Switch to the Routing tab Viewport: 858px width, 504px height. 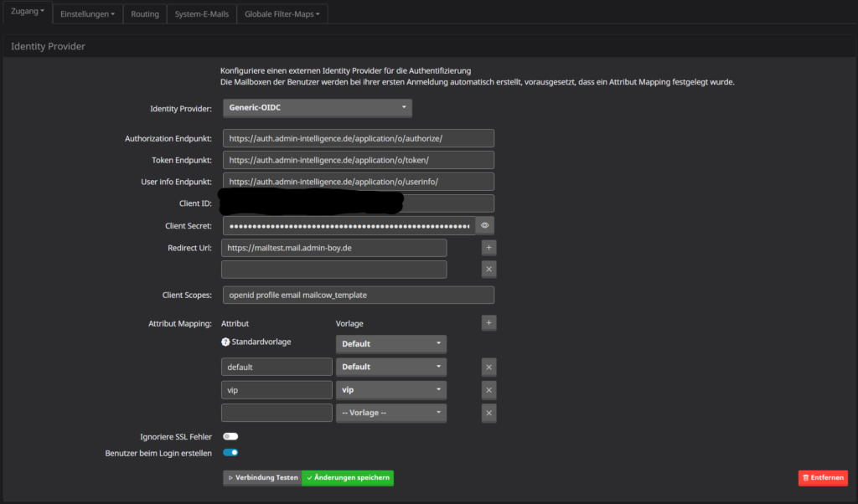coord(145,14)
